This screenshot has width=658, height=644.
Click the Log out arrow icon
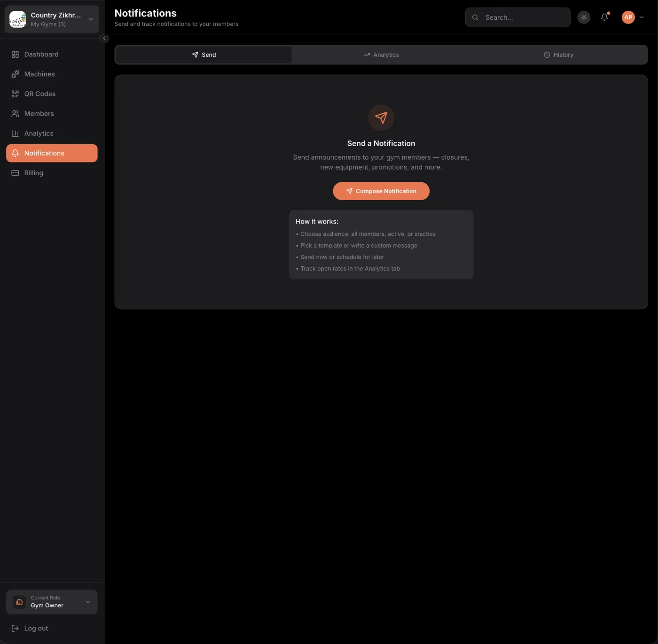15,628
